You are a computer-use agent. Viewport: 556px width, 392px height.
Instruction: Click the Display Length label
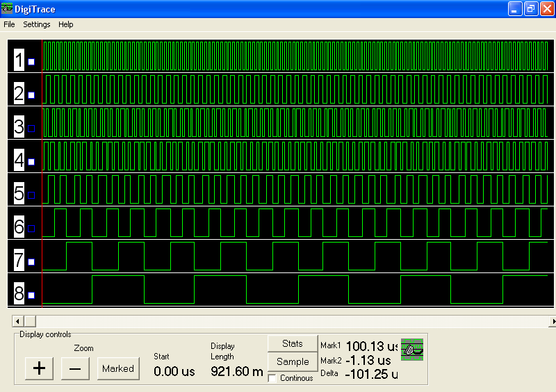coord(222,351)
